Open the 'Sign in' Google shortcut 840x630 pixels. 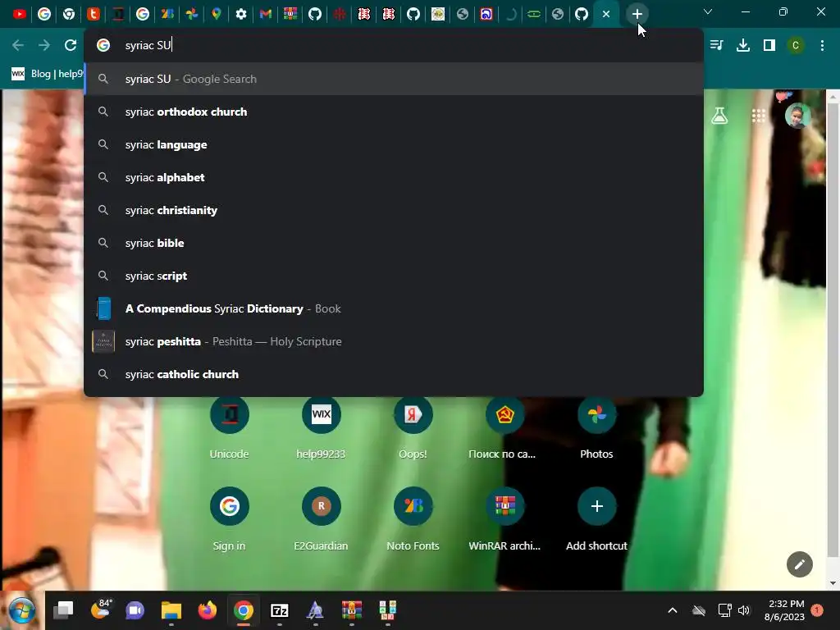click(230, 519)
